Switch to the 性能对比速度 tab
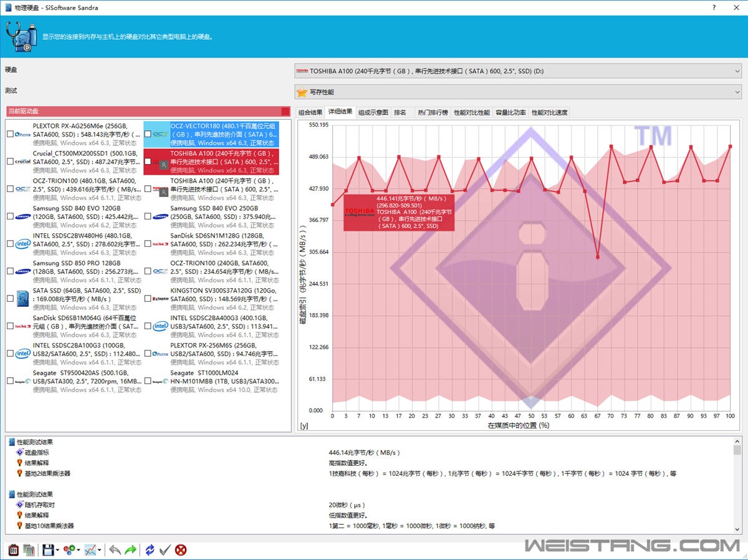 pos(549,113)
